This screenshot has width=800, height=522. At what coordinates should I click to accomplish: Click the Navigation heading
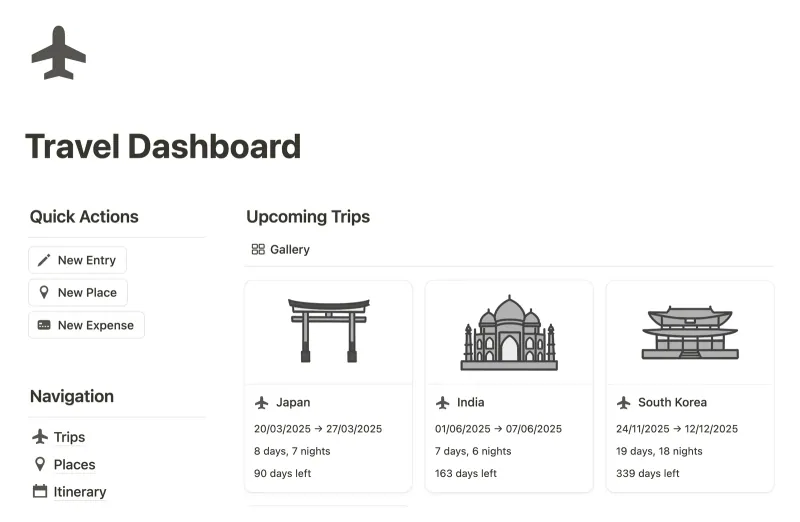[72, 396]
